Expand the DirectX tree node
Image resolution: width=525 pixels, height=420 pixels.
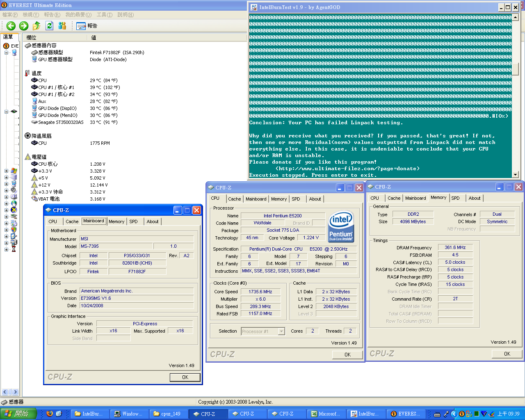pos(6,210)
